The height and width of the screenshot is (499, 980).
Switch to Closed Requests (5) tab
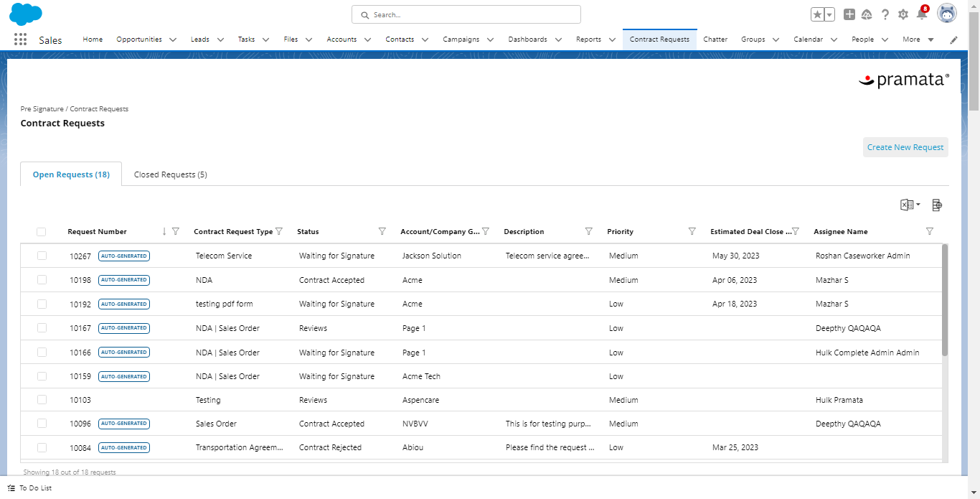pyautogui.click(x=171, y=174)
